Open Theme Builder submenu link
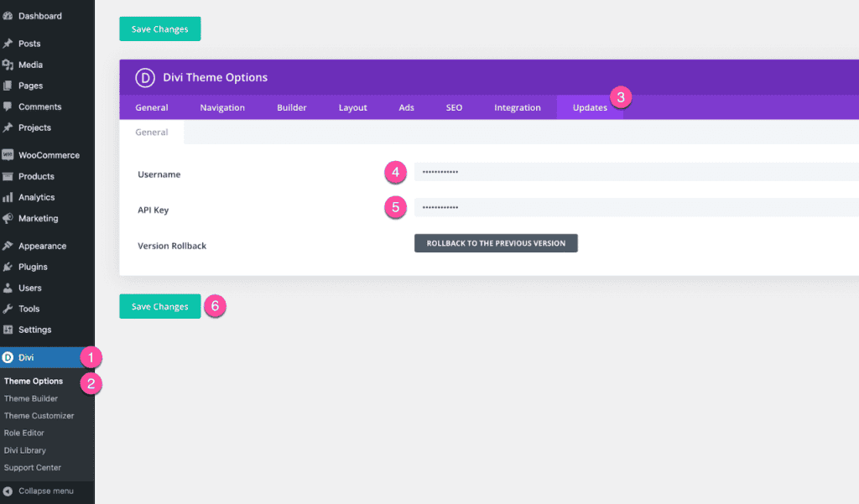The image size is (859, 504). click(x=31, y=398)
